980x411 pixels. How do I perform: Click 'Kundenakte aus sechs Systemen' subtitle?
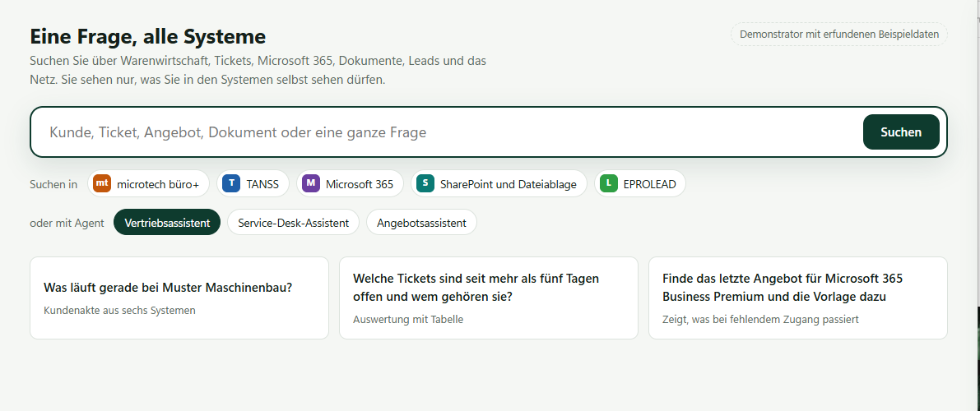119,311
